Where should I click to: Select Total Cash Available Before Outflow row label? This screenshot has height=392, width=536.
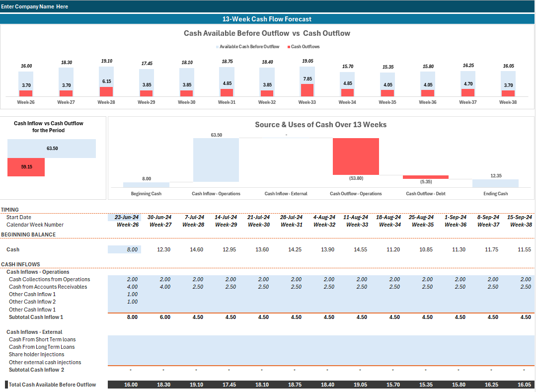point(52,385)
